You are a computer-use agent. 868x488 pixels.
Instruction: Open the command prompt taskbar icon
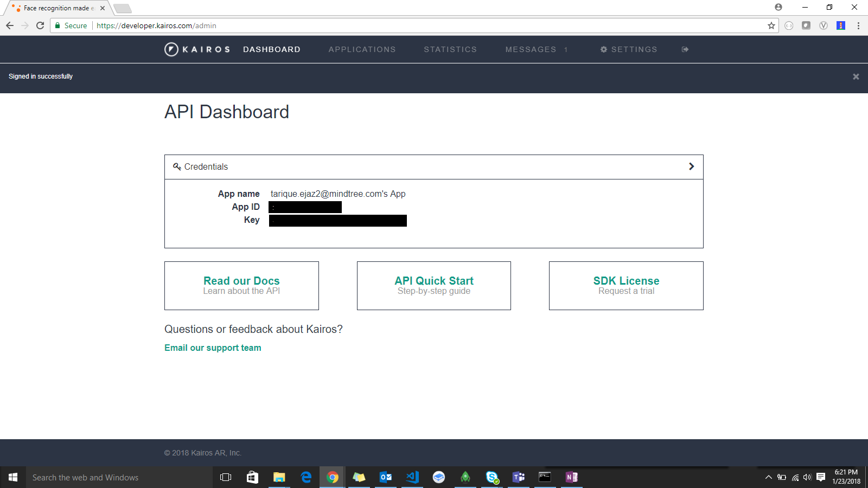click(545, 477)
